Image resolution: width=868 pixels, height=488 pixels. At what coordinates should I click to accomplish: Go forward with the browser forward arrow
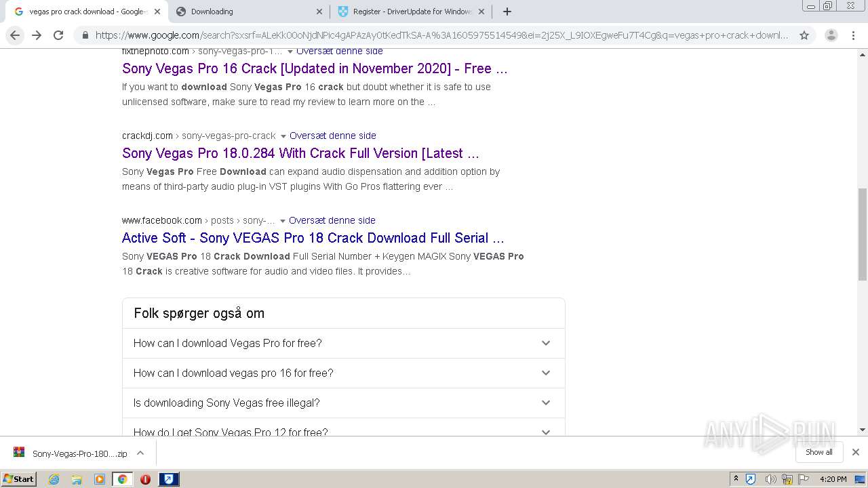tap(37, 35)
